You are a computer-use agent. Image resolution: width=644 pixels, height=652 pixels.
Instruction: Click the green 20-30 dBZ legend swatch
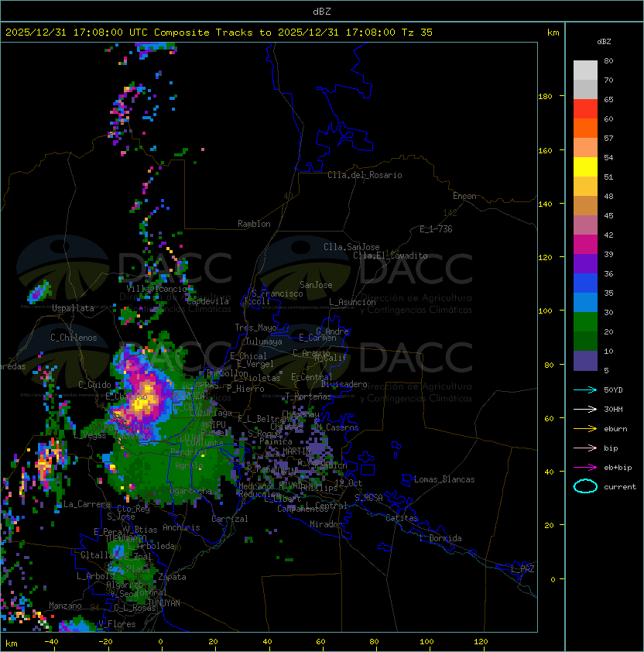(585, 322)
